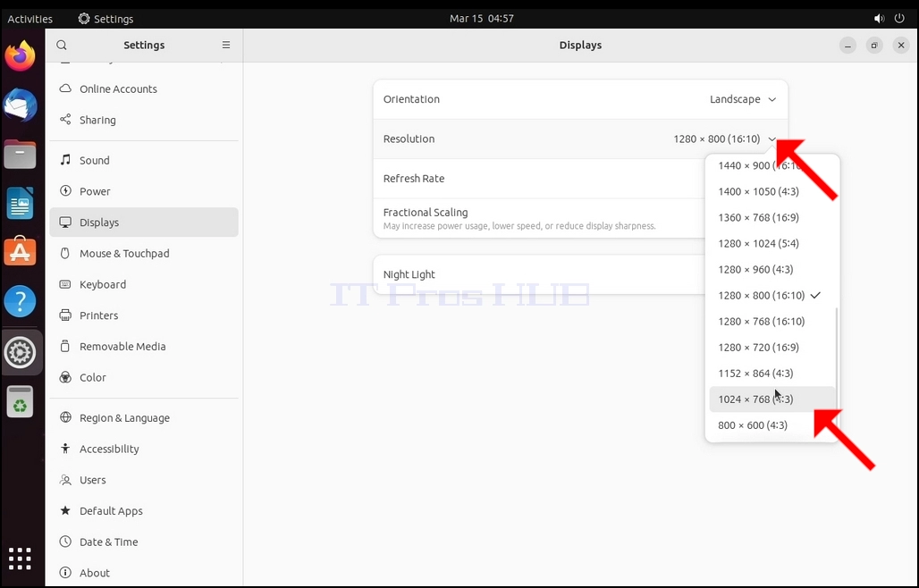Select checked 1280 × 800 (16:10) option
Image resolution: width=919 pixels, height=588 pixels.
(771, 295)
